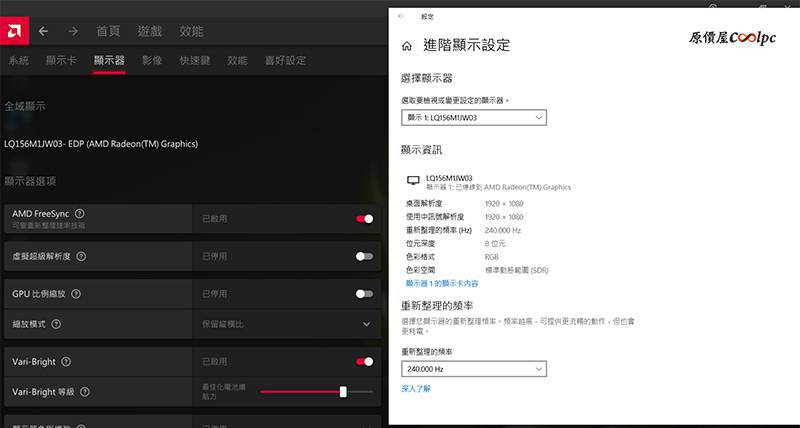Click the RGB color format value
The height and width of the screenshot is (428, 800).
point(492,257)
